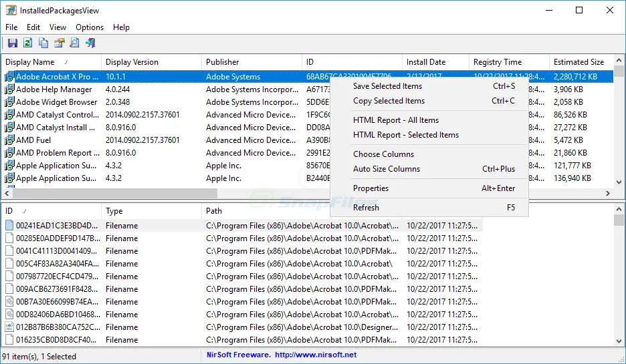Image resolution: width=626 pixels, height=364 pixels.
Task: Open Properties via the toolbar icon
Action: [59, 43]
